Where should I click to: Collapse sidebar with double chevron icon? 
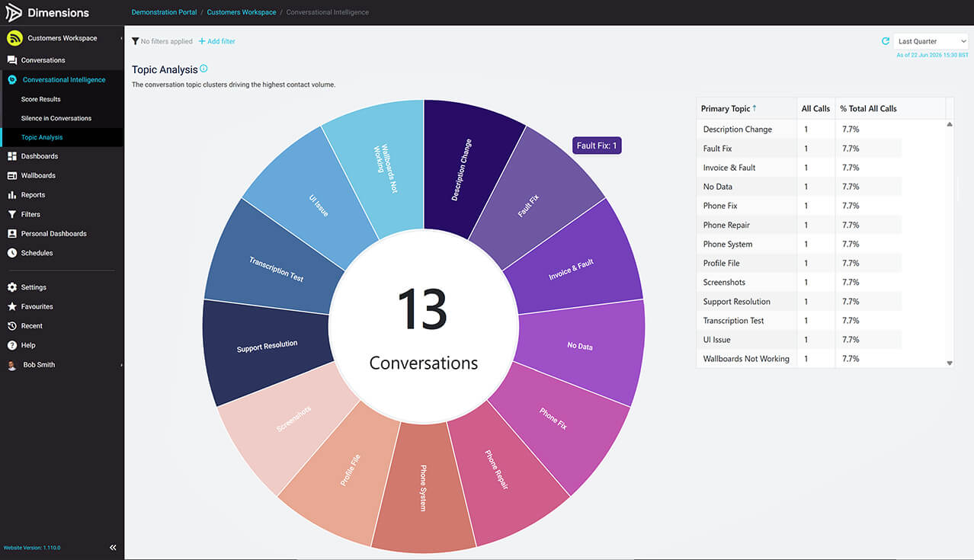113,547
